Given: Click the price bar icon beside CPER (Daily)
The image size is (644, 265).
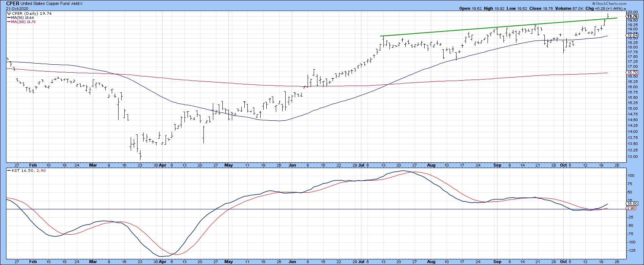Looking at the screenshot, I should [9, 13].
